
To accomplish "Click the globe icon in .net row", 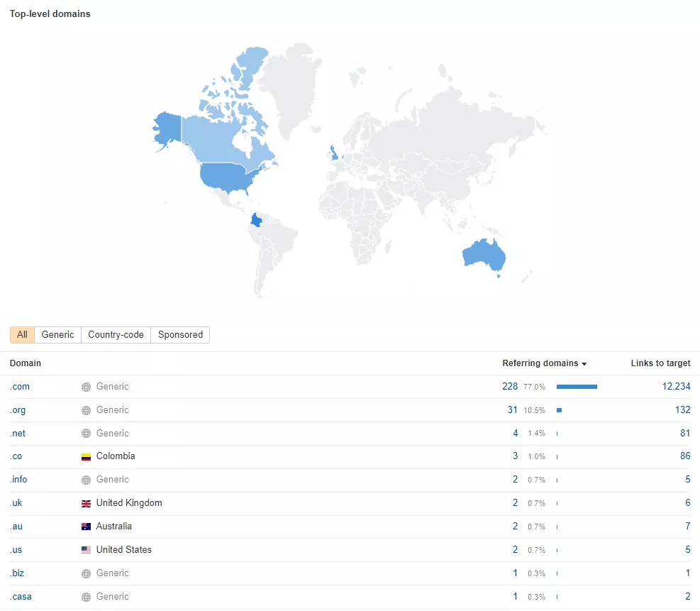I will click(x=86, y=434).
